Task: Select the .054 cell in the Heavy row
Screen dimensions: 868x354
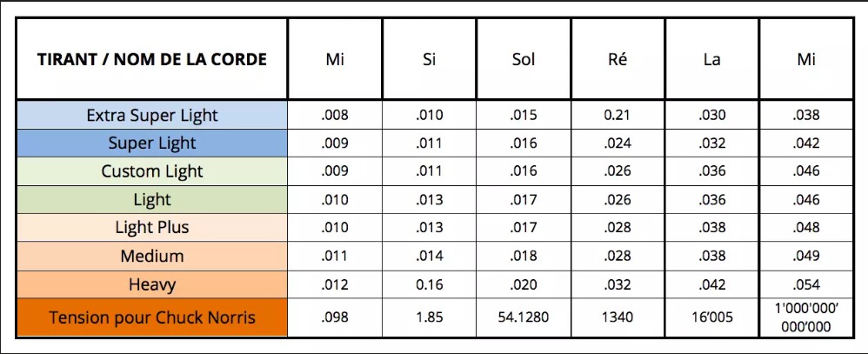Action: (x=805, y=284)
